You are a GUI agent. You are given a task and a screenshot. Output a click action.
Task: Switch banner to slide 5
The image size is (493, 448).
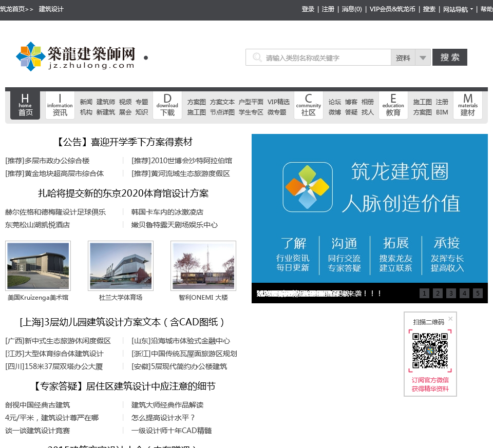478,294
